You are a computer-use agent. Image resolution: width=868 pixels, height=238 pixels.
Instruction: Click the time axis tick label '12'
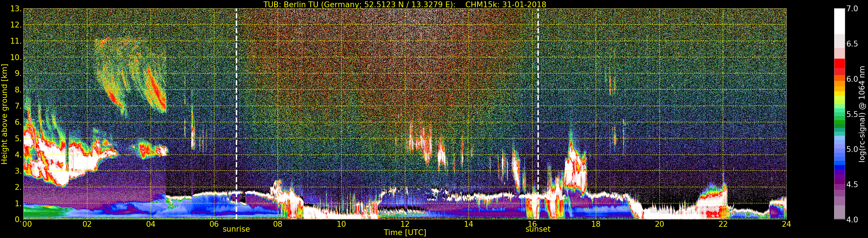405,224
